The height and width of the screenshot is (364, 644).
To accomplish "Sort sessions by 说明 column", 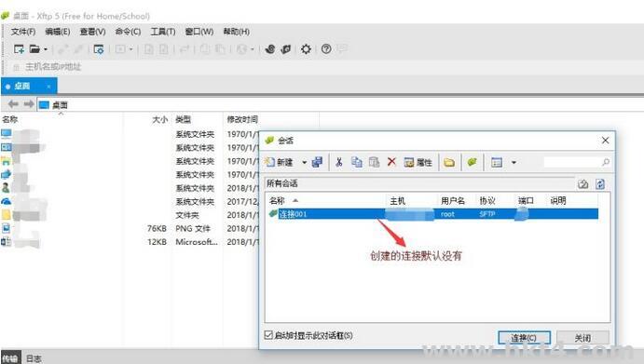I will point(557,201).
